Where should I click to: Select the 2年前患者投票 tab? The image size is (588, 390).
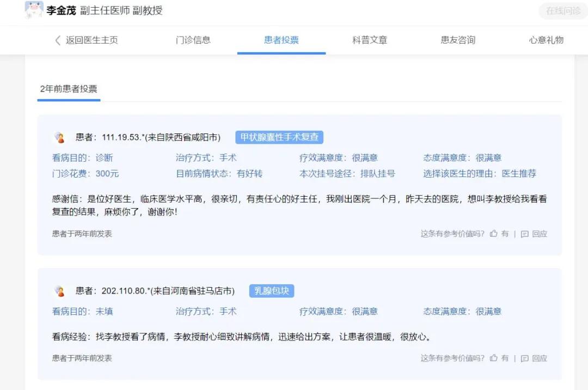coord(68,89)
